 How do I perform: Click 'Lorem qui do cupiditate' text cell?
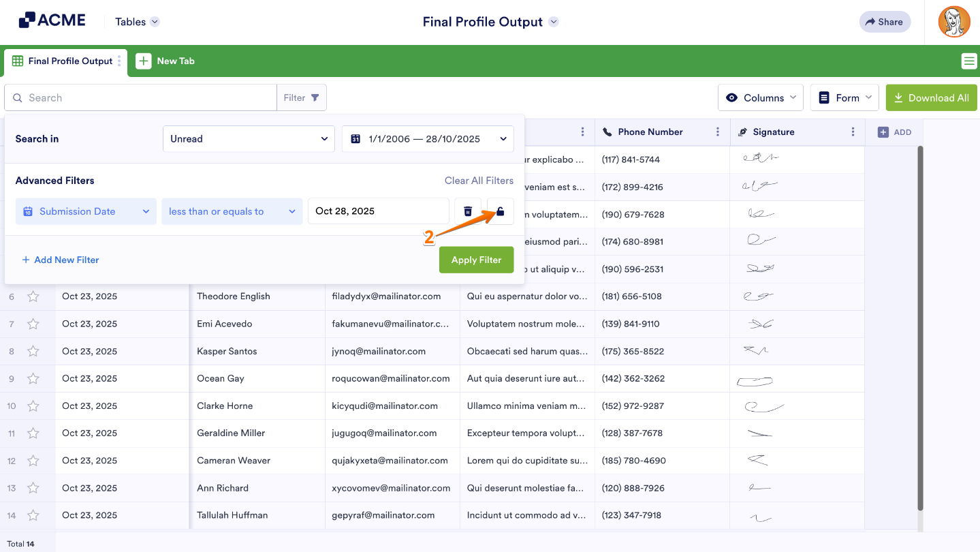(526, 461)
